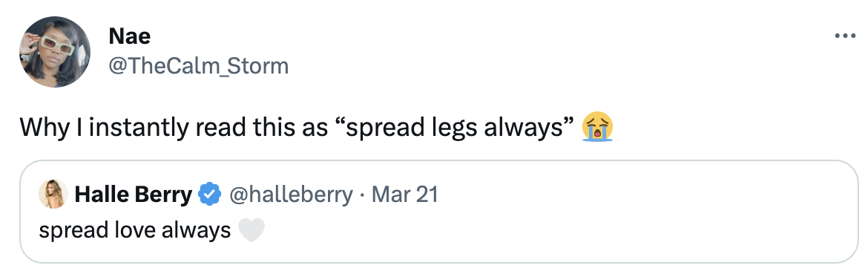Open the @TheCalm_Storm handle
Screen dimensions: 868x274
199,66
